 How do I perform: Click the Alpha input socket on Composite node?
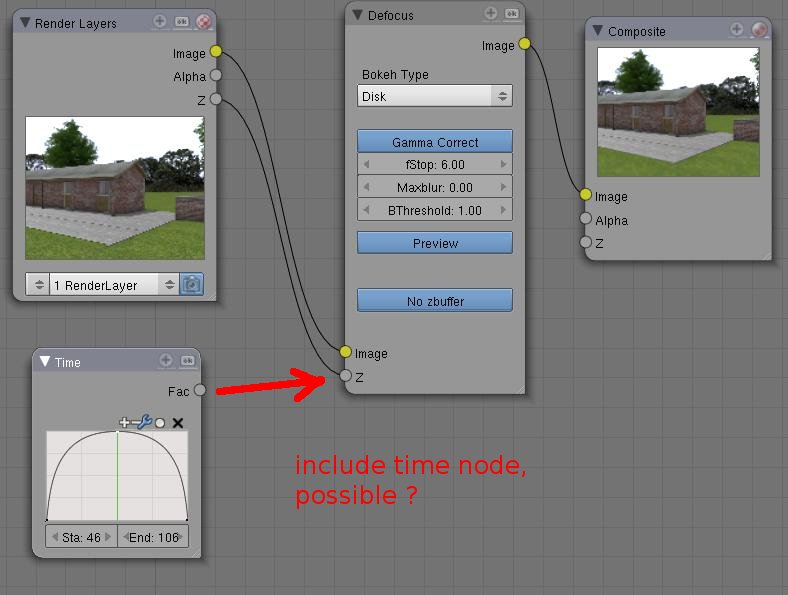coord(585,218)
